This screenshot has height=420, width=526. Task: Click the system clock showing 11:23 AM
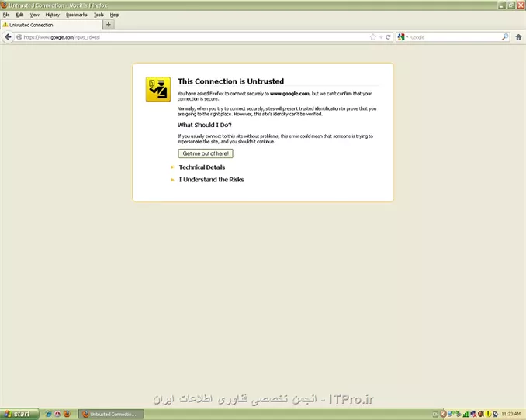point(511,415)
